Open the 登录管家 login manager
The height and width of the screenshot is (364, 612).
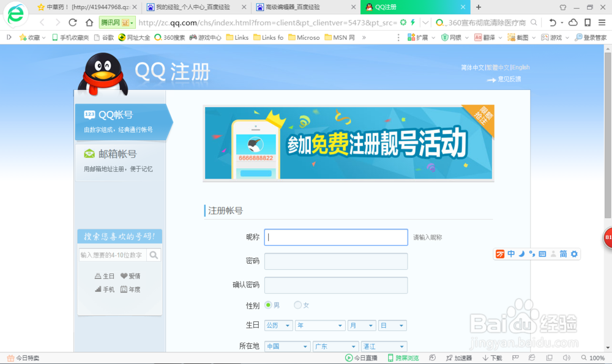(591, 37)
